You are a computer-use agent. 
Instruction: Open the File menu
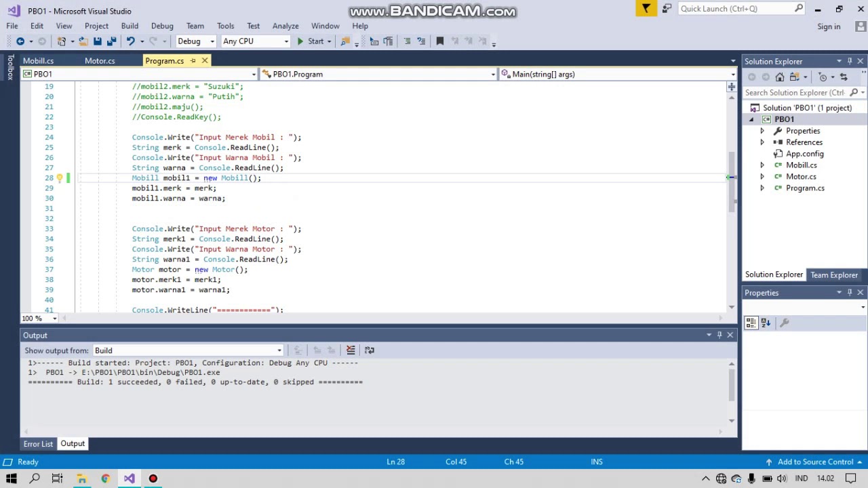click(12, 26)
